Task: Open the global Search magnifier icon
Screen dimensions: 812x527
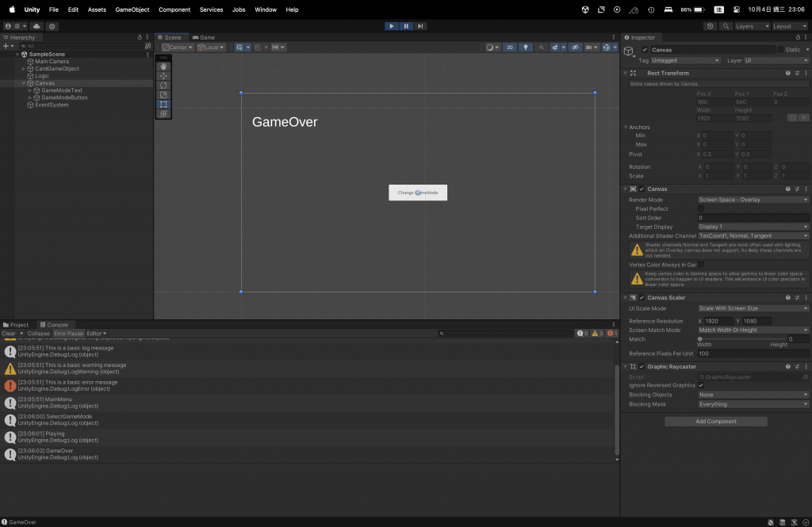Action: click(726, 26)
